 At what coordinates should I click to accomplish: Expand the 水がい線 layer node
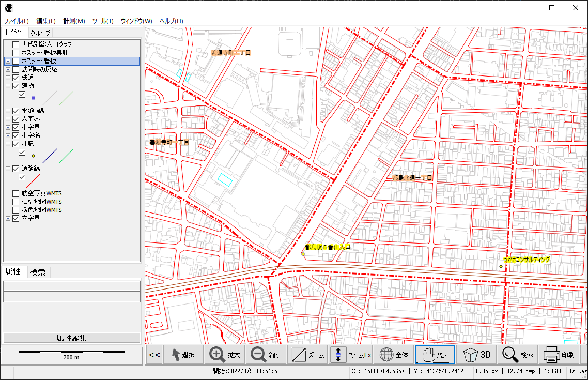coord(8,111)
